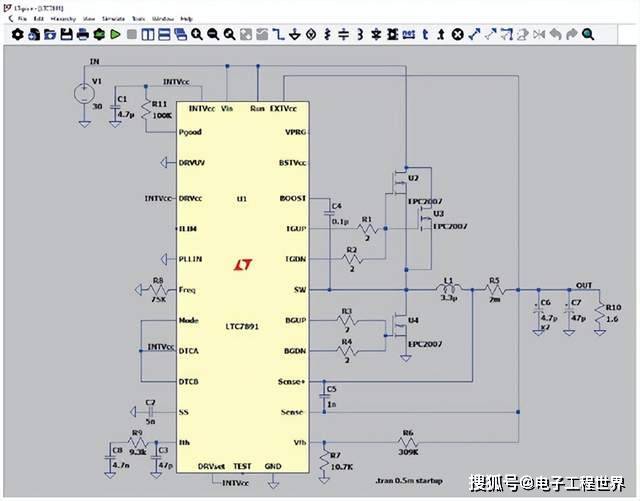The height and width of the screenshot is (501, 640).
Task: Run the simulation with green play icon
Action: [116, 34]
